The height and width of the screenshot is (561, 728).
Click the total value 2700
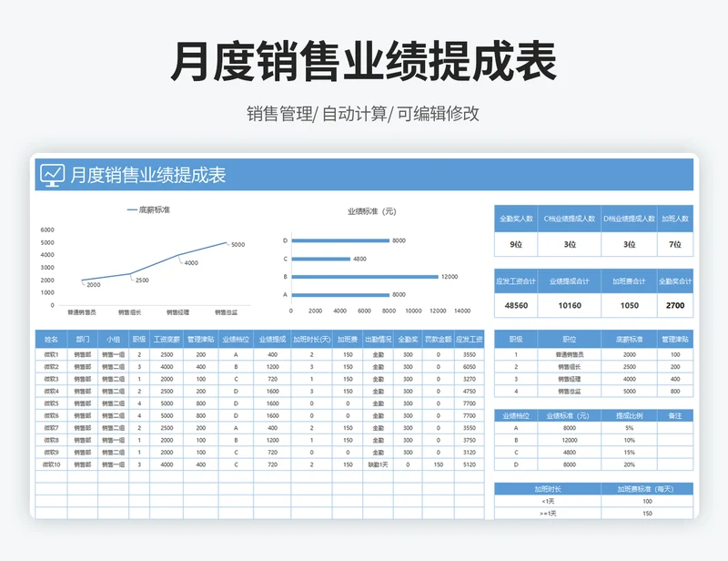point(675,305)
